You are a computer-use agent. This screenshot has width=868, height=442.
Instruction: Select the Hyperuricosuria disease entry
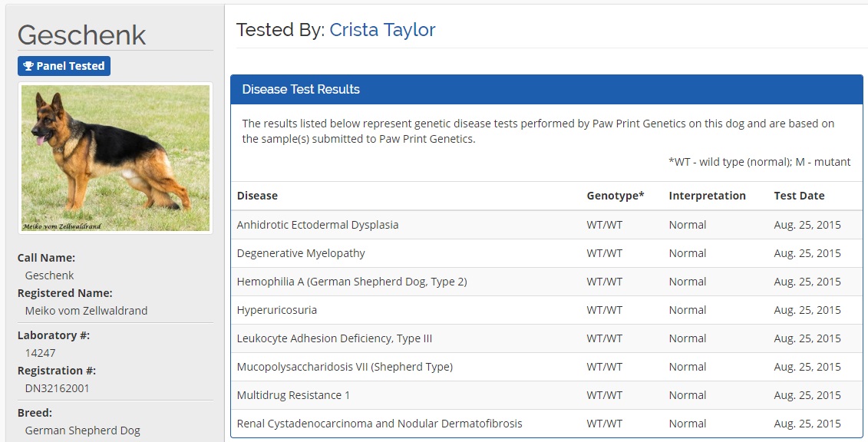(x=276, y=310)
